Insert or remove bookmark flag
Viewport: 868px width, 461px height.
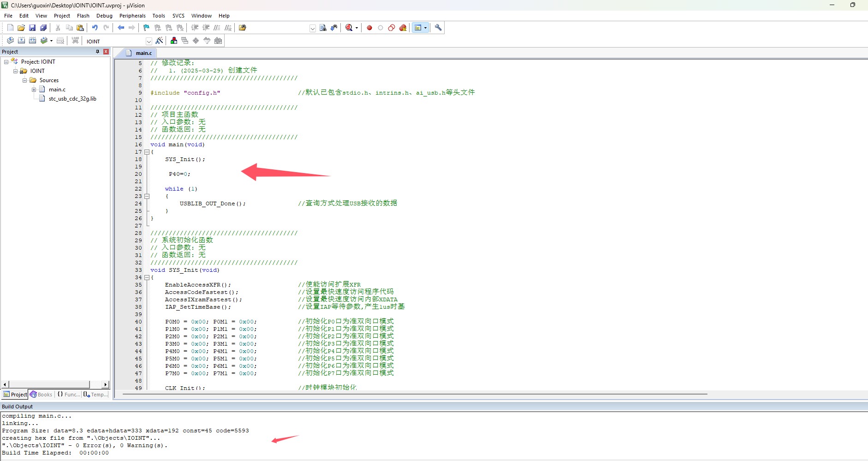point(147,28)
